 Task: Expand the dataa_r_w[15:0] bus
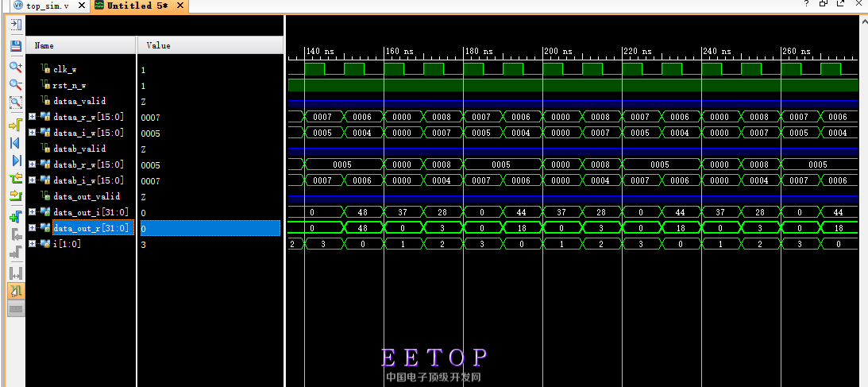click(x=32, y=117)
